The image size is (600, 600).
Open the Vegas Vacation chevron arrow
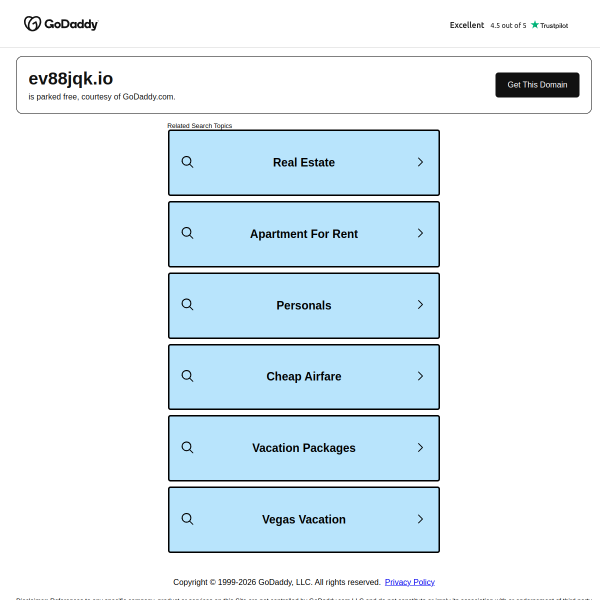[420, 519]
